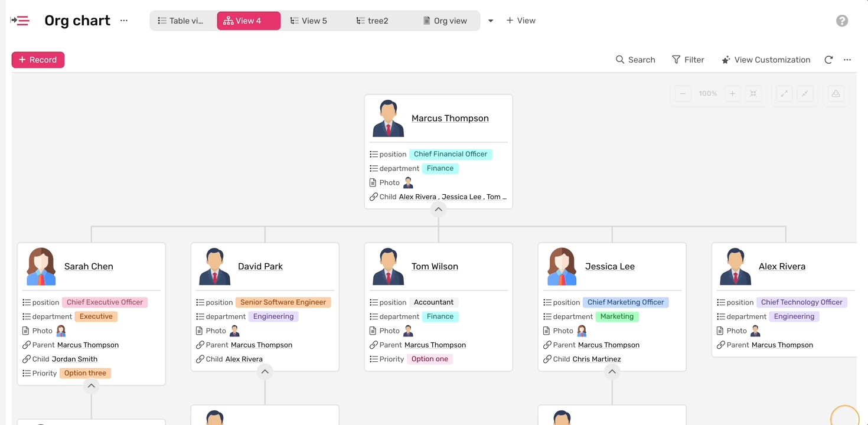Viewport: 868px width, 425px height.
Task: Collapse children under David Park card
Action: [x=265, y=371]
